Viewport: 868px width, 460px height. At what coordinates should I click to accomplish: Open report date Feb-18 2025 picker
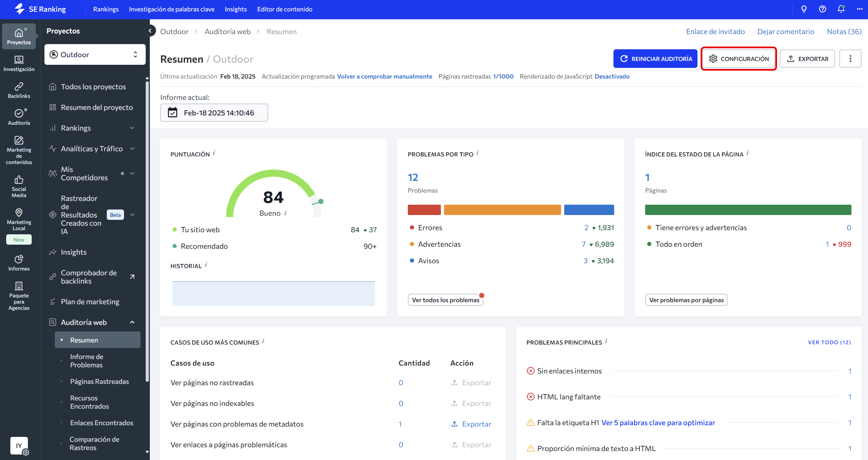point(214,113)
